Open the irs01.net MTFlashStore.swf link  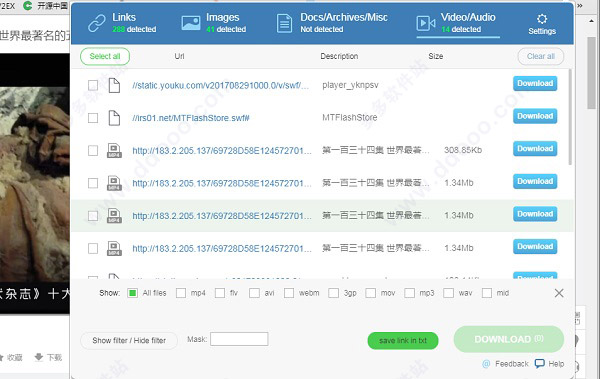click(x=191, y=118)
